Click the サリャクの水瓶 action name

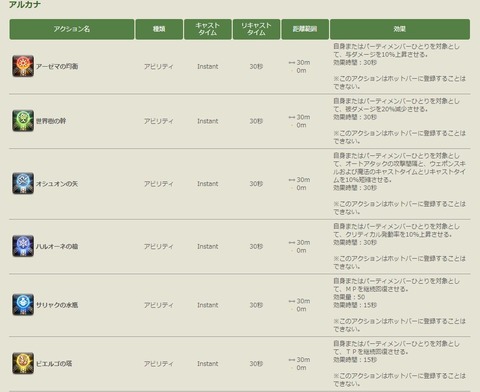pyautogui.click(x=57, y=305)
